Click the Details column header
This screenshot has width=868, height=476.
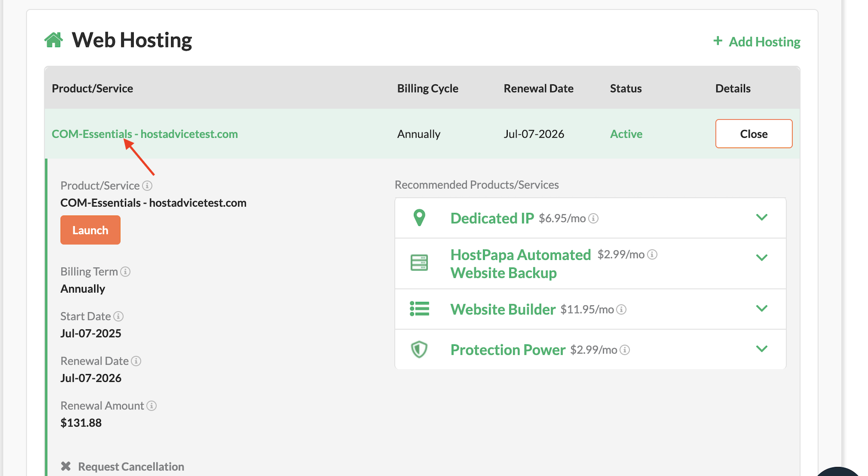[733, 89]
